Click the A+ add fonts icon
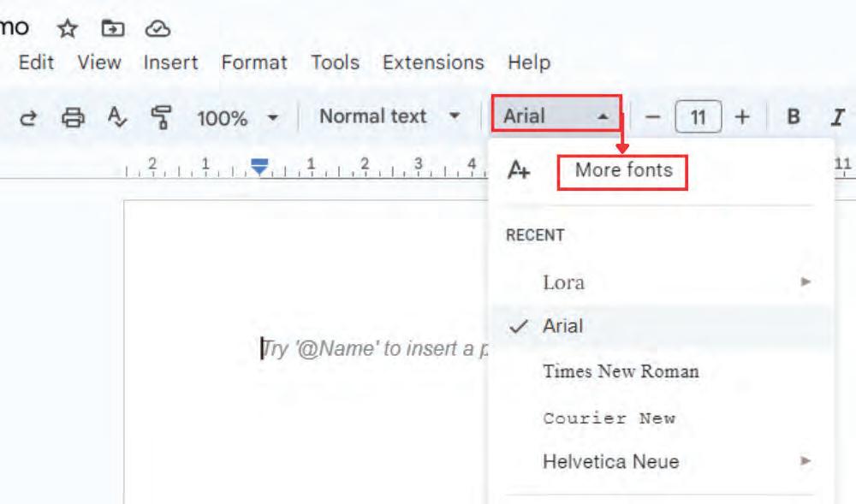 click(518, 169)
